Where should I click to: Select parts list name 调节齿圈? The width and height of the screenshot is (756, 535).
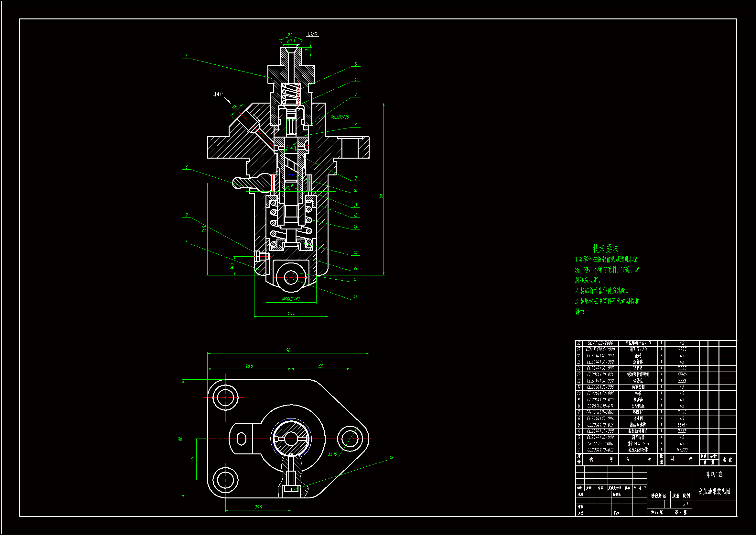pos(638,387)
